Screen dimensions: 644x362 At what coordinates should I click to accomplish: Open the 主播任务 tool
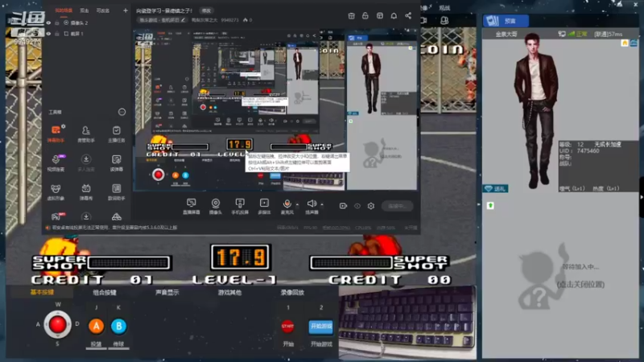point(116,134)
